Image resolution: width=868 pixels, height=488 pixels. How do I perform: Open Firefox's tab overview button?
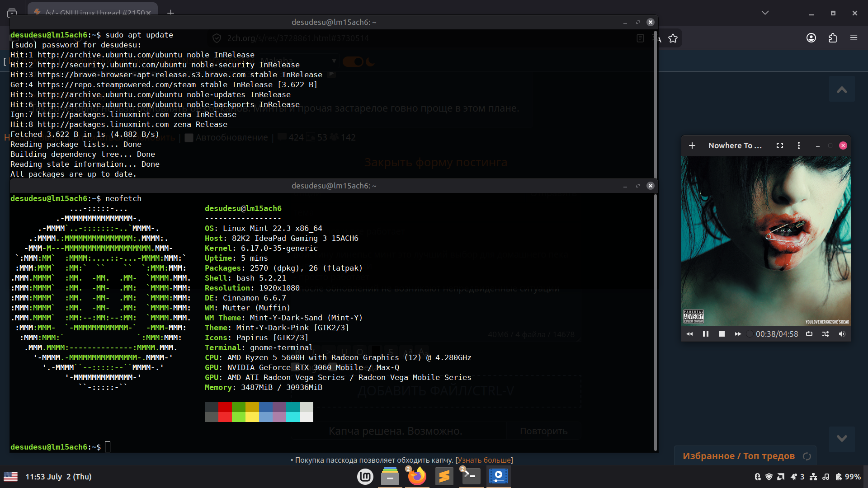coord(12,13)
